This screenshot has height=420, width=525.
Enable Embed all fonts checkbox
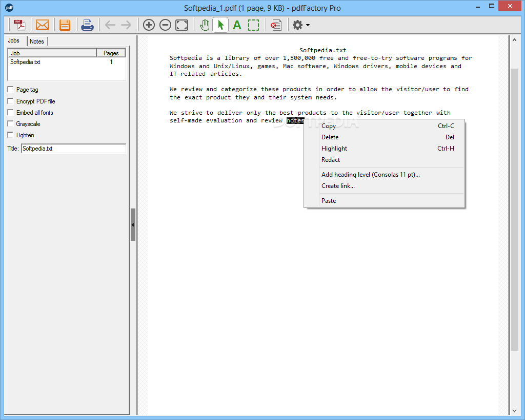[10, 112]
